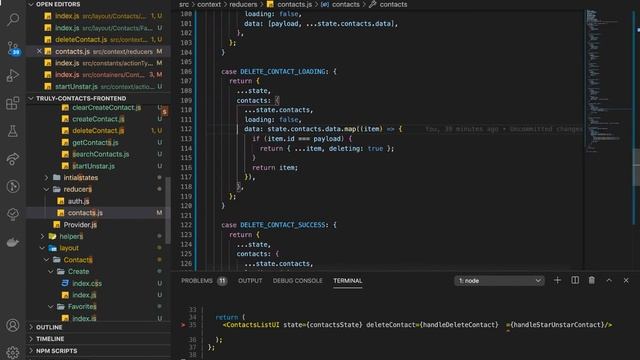Click DELETE_CONTACT_SUCCESS constant in code
This screenshot has height=360, width=640.
point(282,225)
